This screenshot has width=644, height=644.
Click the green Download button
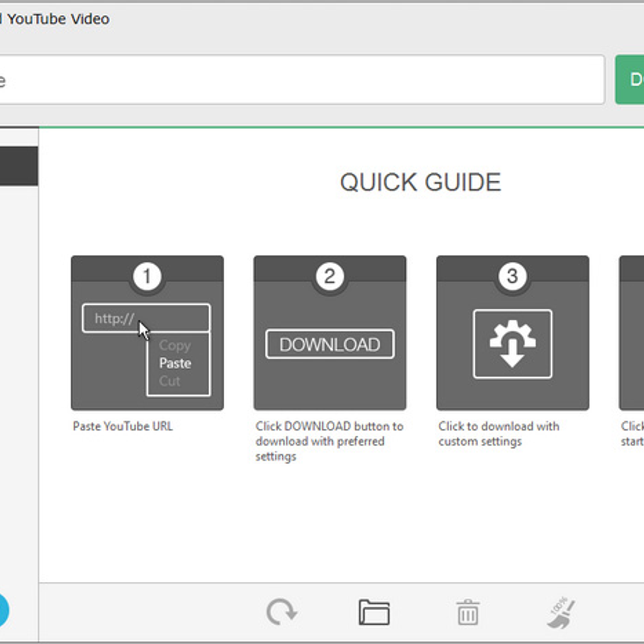pyautogui.click(x=630, y=79)
